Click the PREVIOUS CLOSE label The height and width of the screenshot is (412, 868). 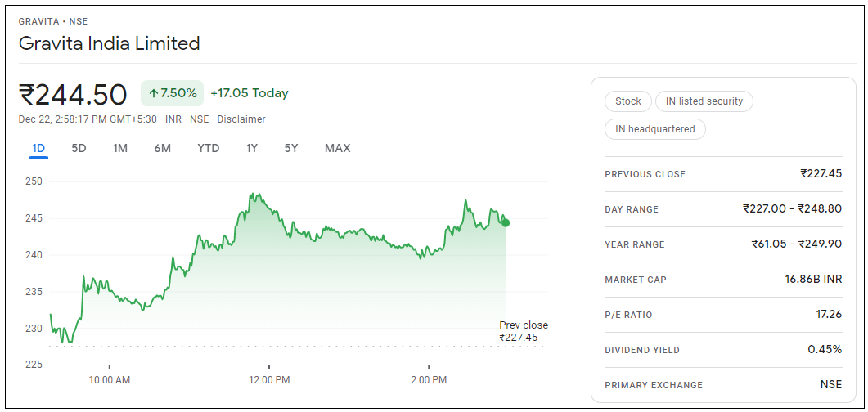coord(645,174)
